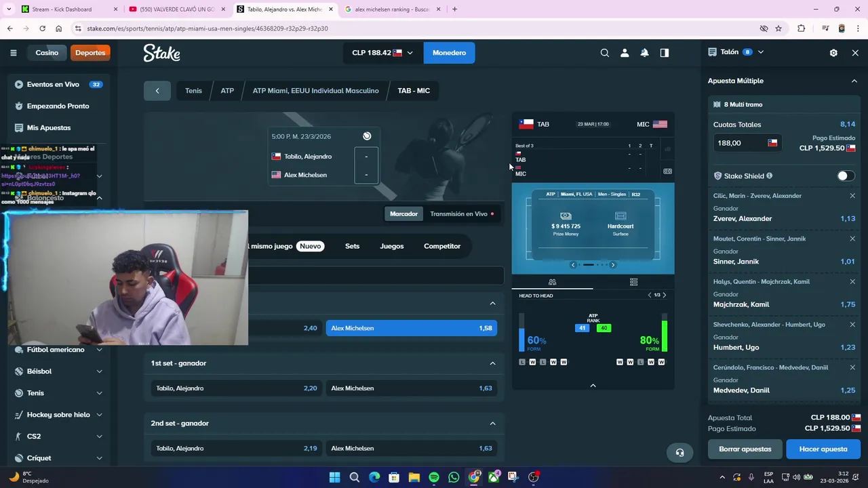
Task: Select Michelsen 1st set winner 1,63
Action: tap(412, 388)
